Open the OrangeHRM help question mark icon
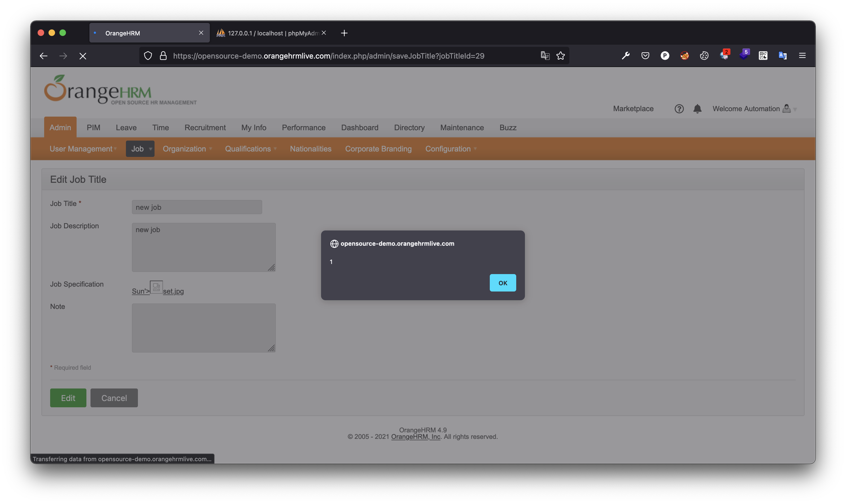The image size is (846, 504). [679, 109]
